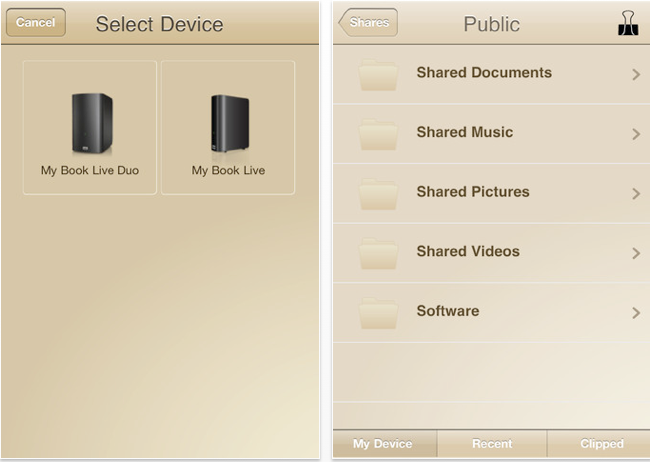Switch to the Clipped tab

click(599, 444)
